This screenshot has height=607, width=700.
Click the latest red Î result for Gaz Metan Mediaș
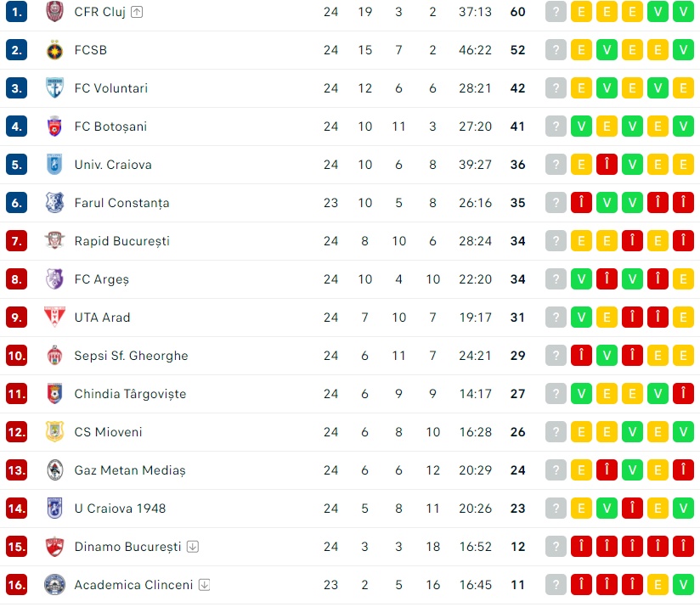pos(683,470)
